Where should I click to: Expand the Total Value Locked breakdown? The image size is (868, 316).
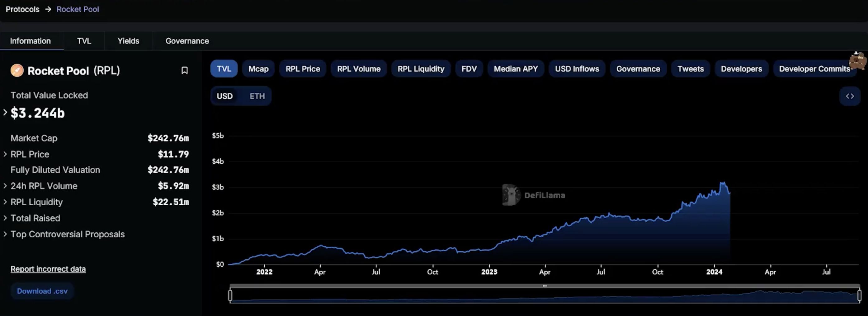[5, 112]
